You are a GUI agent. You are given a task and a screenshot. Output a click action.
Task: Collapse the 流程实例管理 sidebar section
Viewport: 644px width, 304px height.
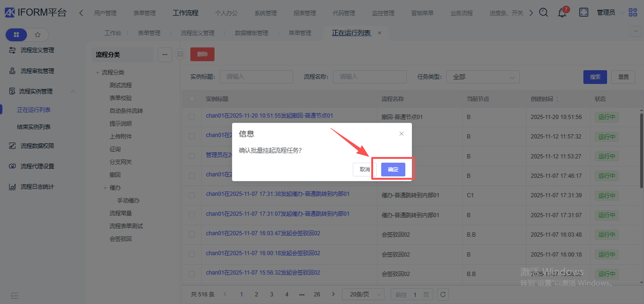coord(73,92)
